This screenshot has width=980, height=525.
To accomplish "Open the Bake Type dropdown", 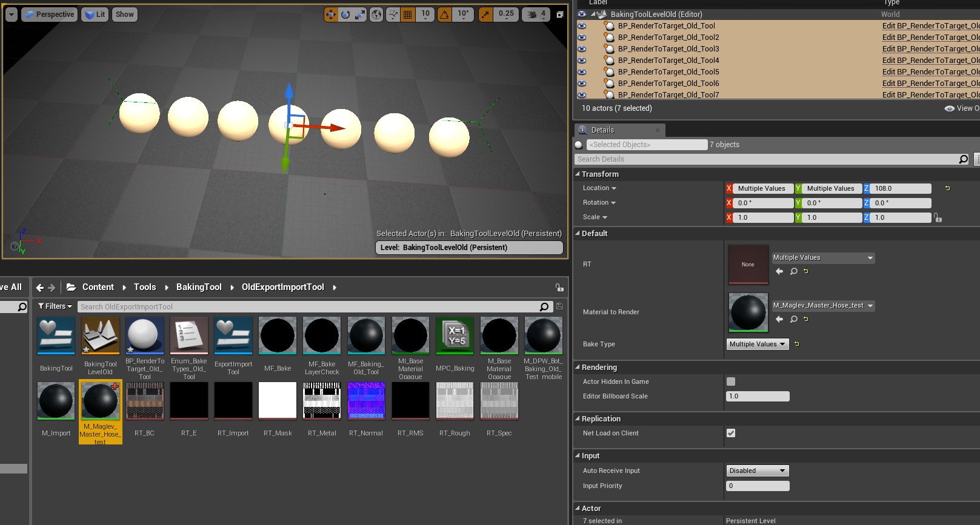I will click(x=758, y=344).
